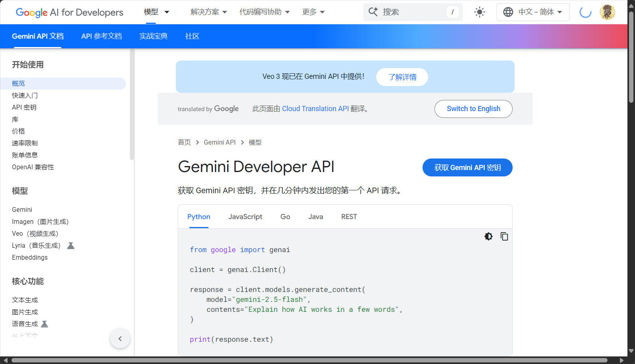The image size is (635, 364).
Task: Click Switch to English button
Action: (x=474, y=109)
